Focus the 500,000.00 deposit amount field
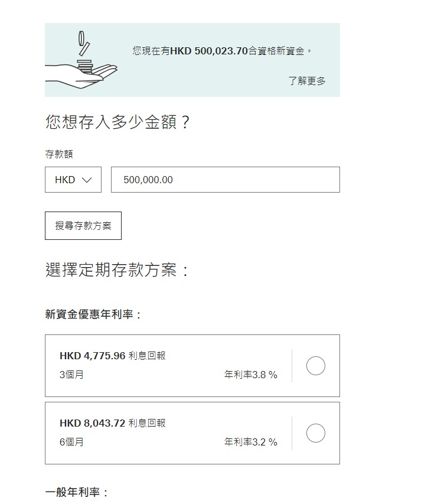This screenshot has height=504, width=428. point(226,180)
